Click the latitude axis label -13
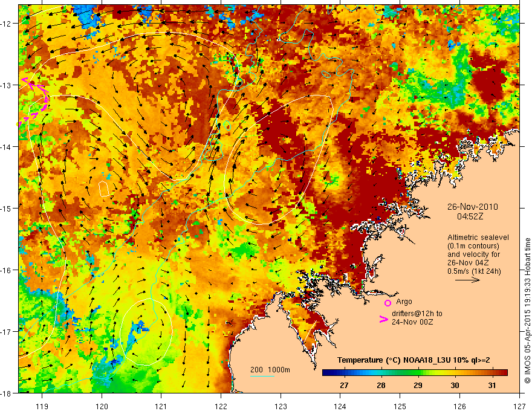The height and width of the screenshot is (411, 532). (6, 85)
